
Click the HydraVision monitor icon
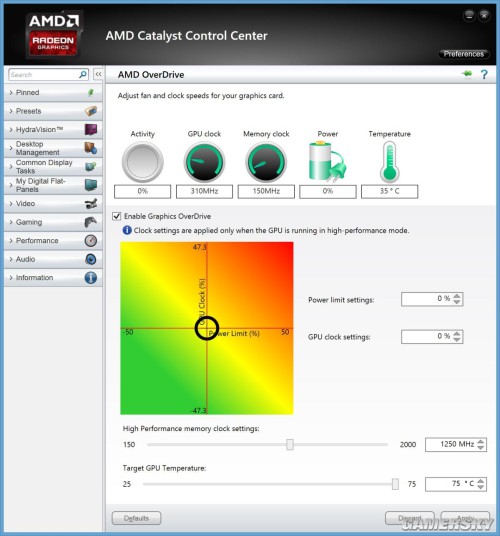tap(91, 130)
